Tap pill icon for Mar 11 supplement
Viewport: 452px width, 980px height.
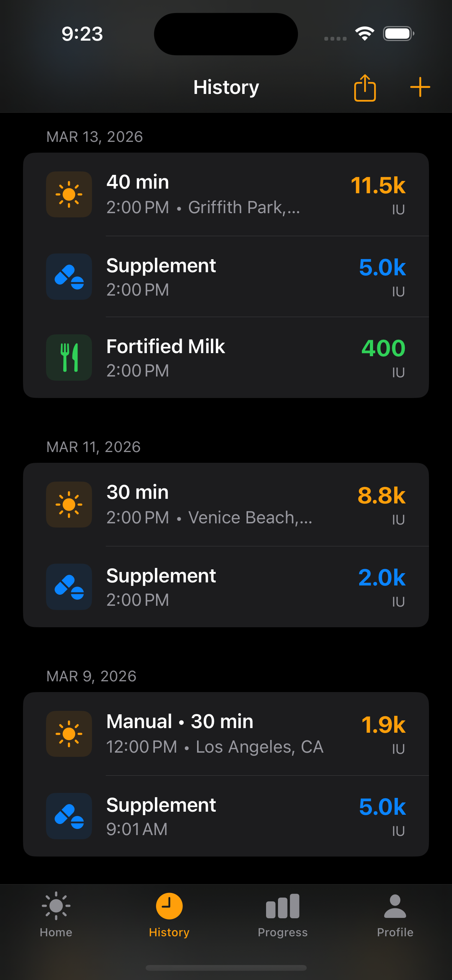coord(69,587)
